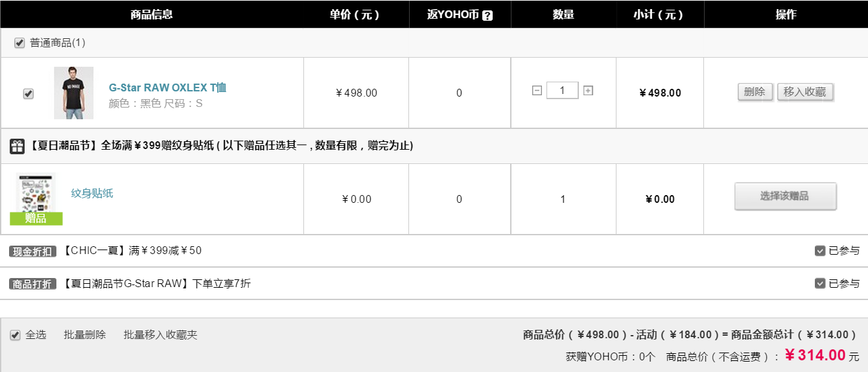This screenshot has width=868, height=372.
Task: Click the 现金折扣 tag label
Action: (33, 251)
